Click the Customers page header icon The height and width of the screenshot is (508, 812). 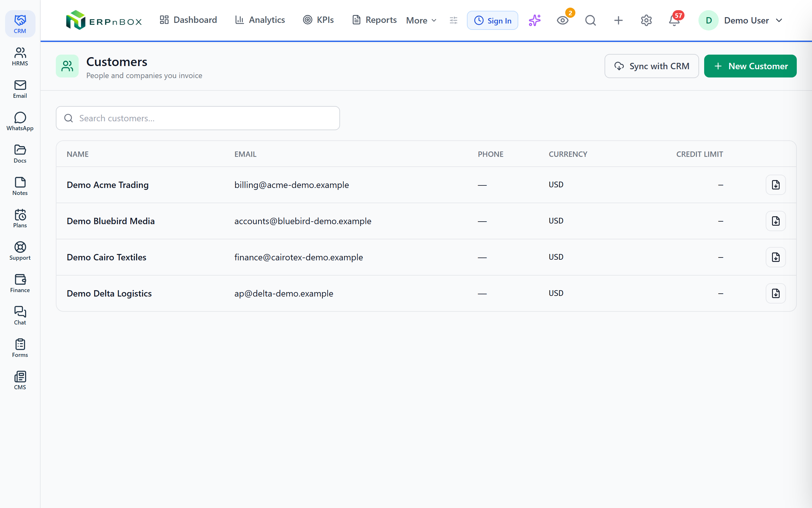coord(67,66)
